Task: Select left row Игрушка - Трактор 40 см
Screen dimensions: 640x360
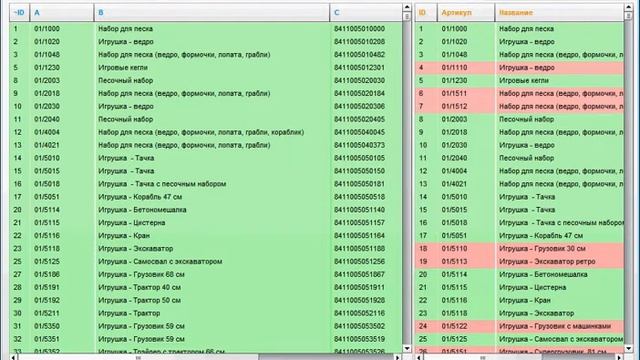Action: click(x=206, y=287)
